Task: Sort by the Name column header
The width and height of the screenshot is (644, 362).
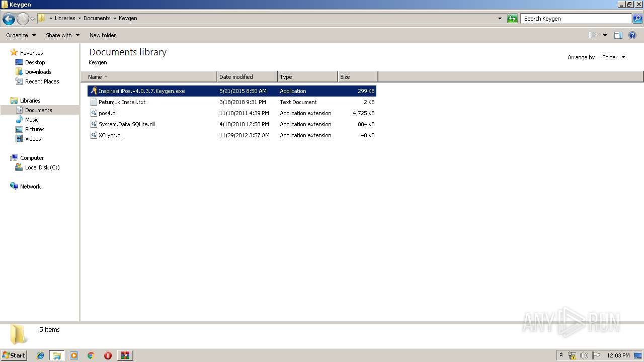Action: tap(149, 77)
